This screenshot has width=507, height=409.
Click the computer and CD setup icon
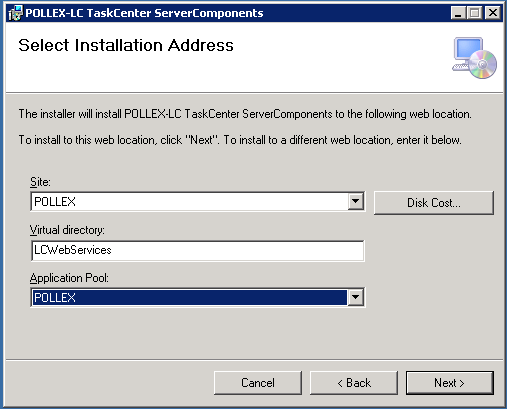click(474, 58)
